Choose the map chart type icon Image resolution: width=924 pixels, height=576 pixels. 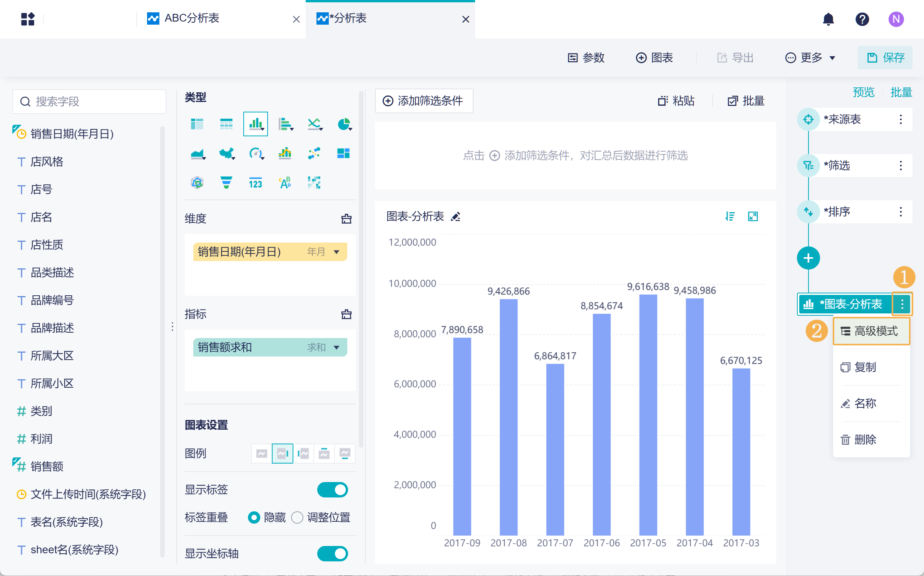point(227,154)
